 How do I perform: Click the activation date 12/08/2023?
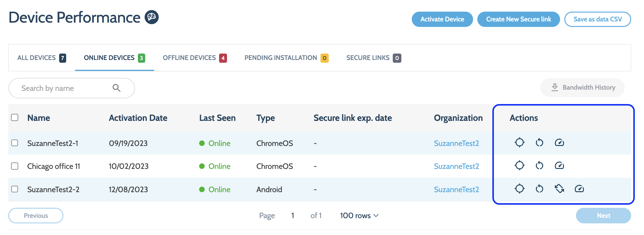point(128,189)
